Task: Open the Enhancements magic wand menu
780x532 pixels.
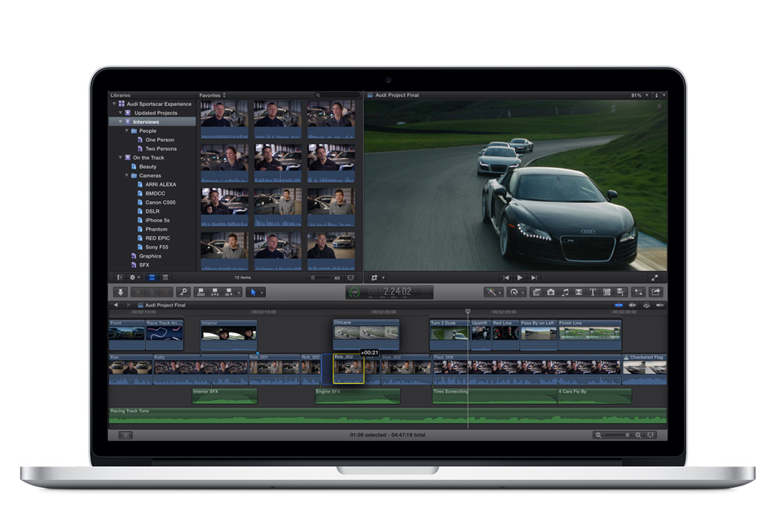Action: click(494, 292)
